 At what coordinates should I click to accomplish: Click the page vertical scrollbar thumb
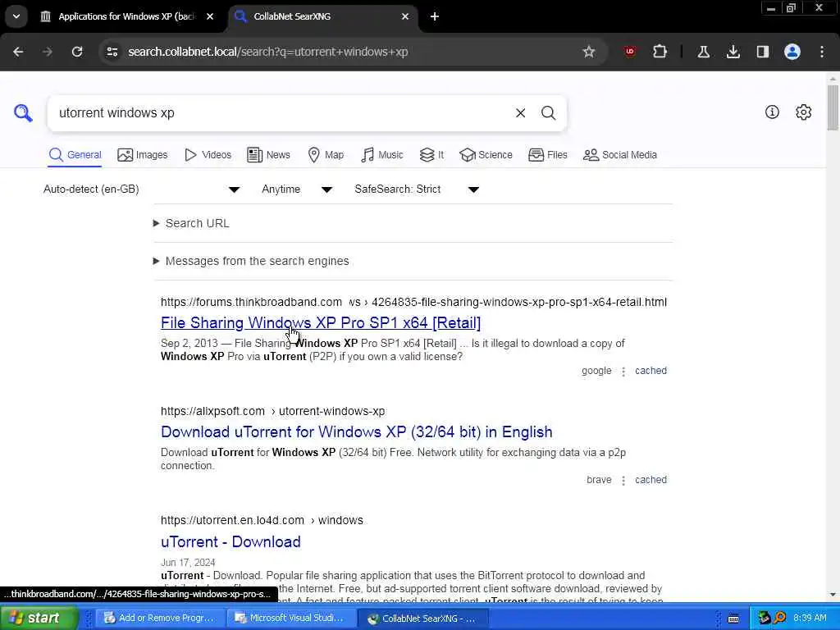click(x=833, y=107)
